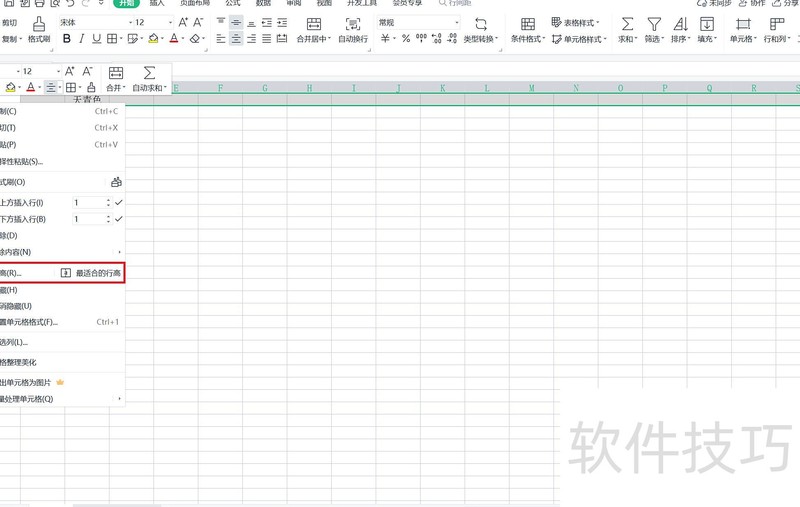
Task: Confirm insert rows below with the checkmark
Action: [119, 219]
